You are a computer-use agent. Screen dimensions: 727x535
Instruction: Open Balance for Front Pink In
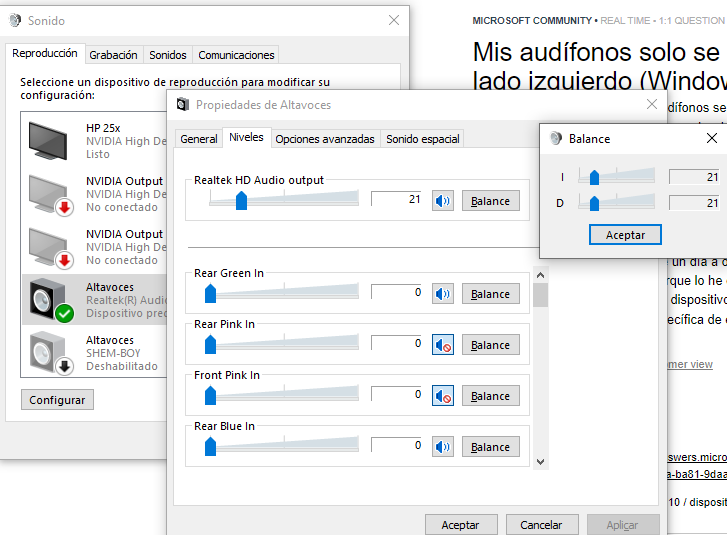click(491, 395)
